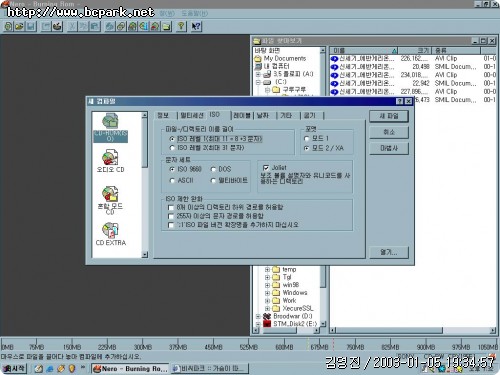Click the Broodwar (D:) drive icon

tap(267, 316)
